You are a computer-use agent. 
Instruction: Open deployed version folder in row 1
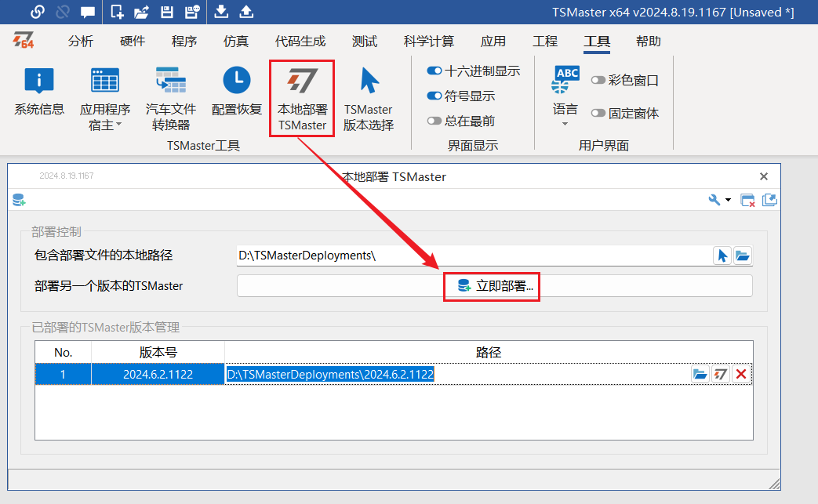coord(700,374)
